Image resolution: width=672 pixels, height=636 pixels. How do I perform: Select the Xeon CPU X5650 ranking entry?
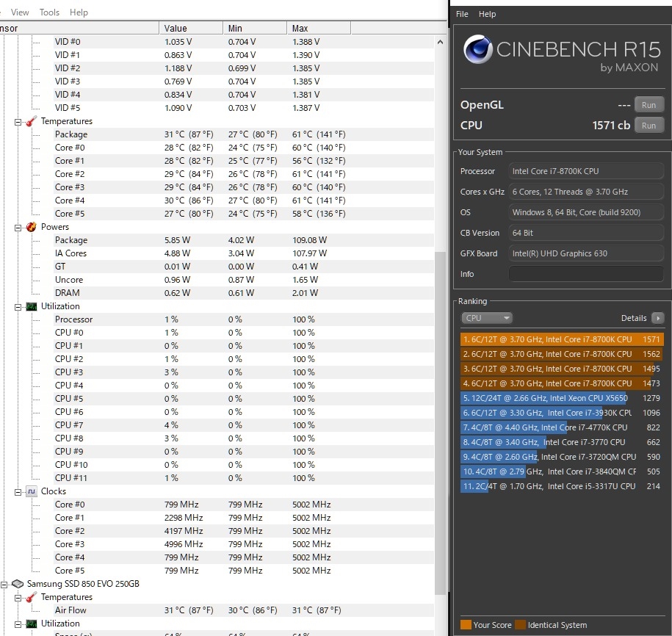coord(562,398)
